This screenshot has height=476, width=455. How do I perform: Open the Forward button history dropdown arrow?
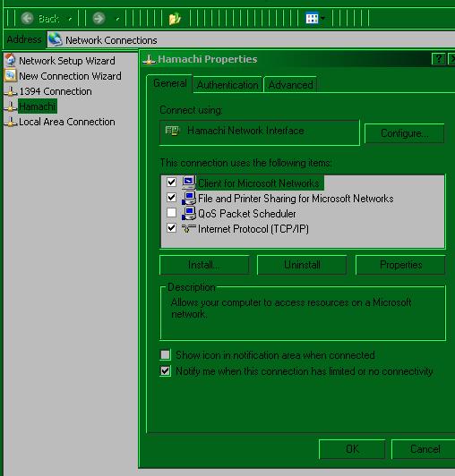click(117, 19)
